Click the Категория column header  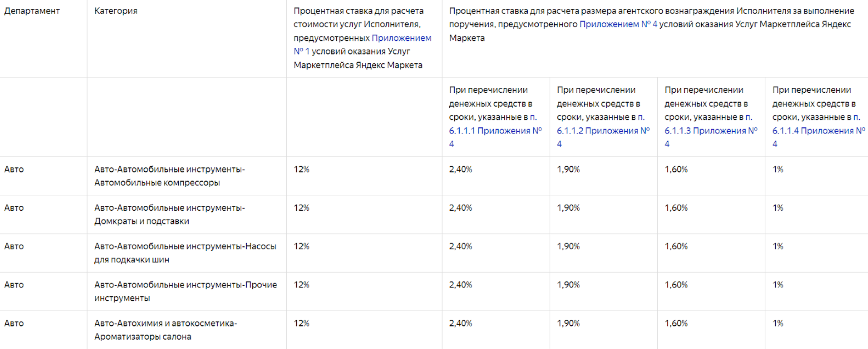pyautogui.click(x=116, y=11)
